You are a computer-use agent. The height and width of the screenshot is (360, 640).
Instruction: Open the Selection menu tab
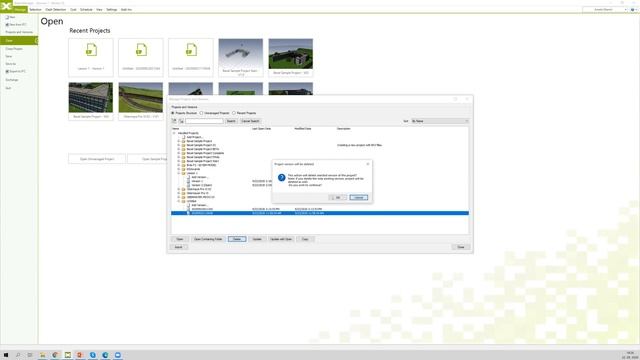(36, 9)
